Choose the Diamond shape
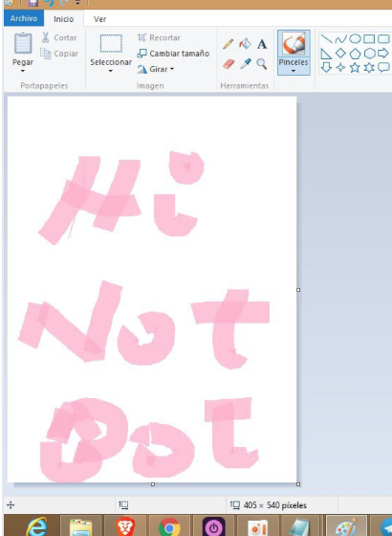Screen dimensions: 392x536 (x=340, y=54)
